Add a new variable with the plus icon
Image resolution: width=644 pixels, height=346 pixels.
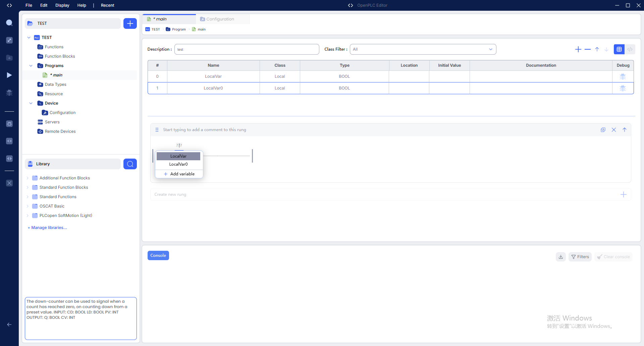coord(578,49)
